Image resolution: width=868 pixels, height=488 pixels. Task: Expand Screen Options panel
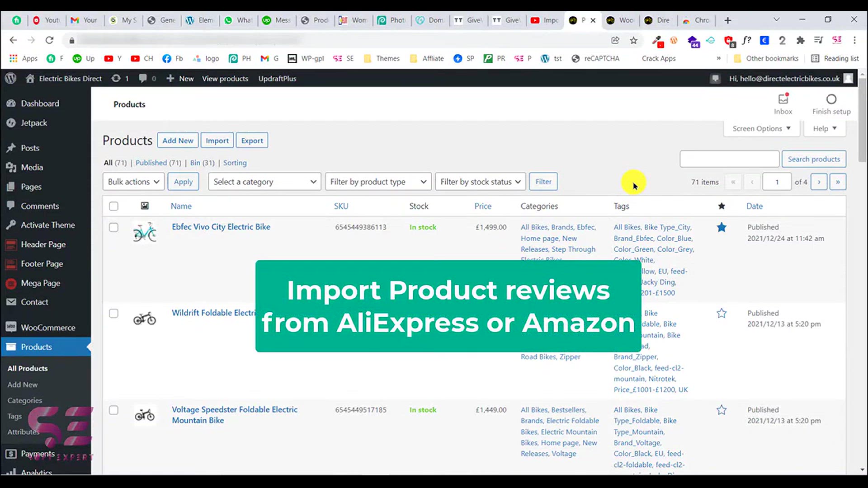(761, 128)
